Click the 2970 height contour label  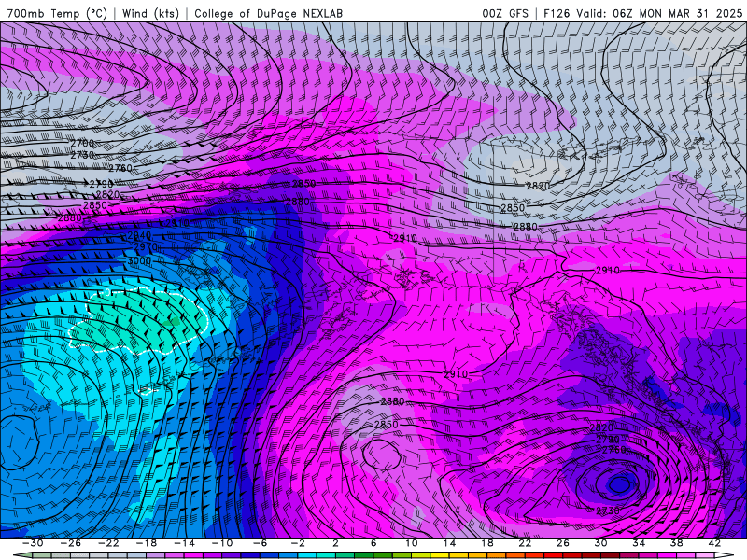(146, 246)
